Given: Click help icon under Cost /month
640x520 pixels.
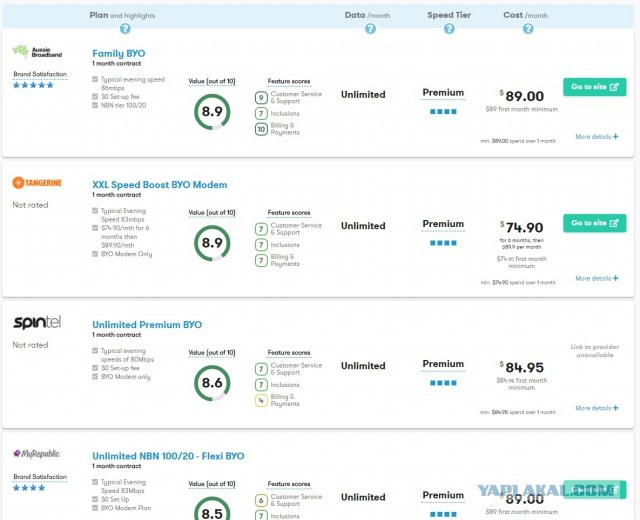Looking at the screenshot, I should click(528, 29).
